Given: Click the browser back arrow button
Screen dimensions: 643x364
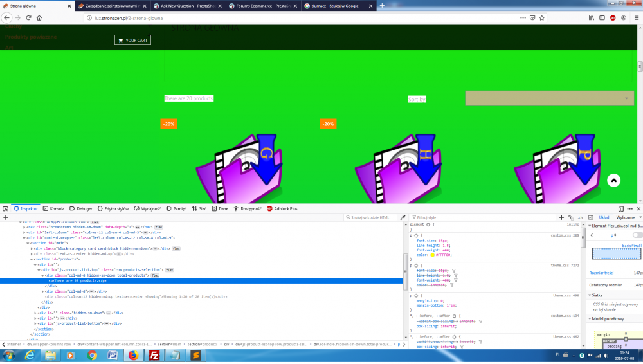Looking at the screenshot, I should [6, 17].
